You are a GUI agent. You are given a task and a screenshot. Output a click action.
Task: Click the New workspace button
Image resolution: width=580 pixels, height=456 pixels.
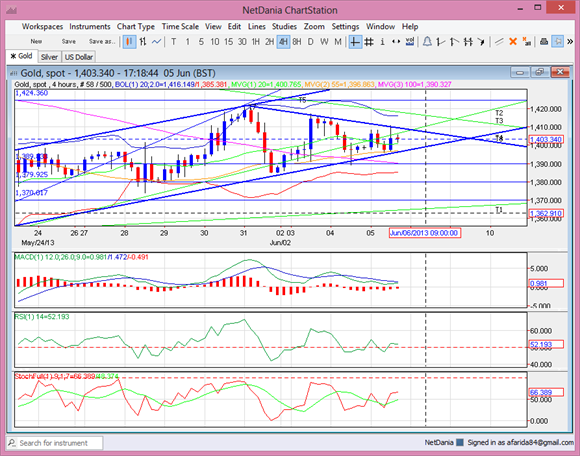coord(36,41)
